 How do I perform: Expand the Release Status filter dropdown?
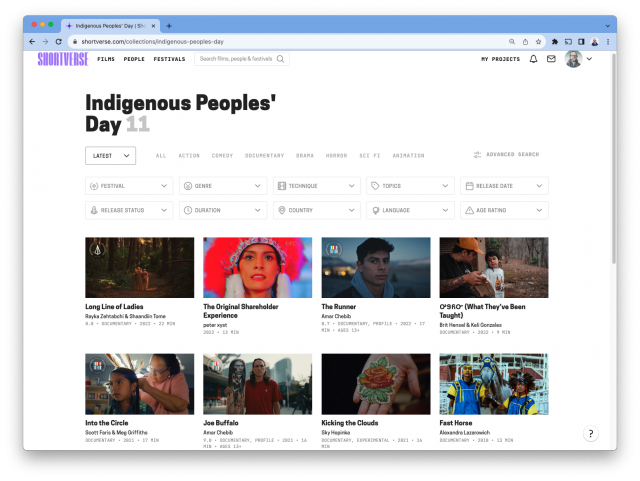(129, 210)
